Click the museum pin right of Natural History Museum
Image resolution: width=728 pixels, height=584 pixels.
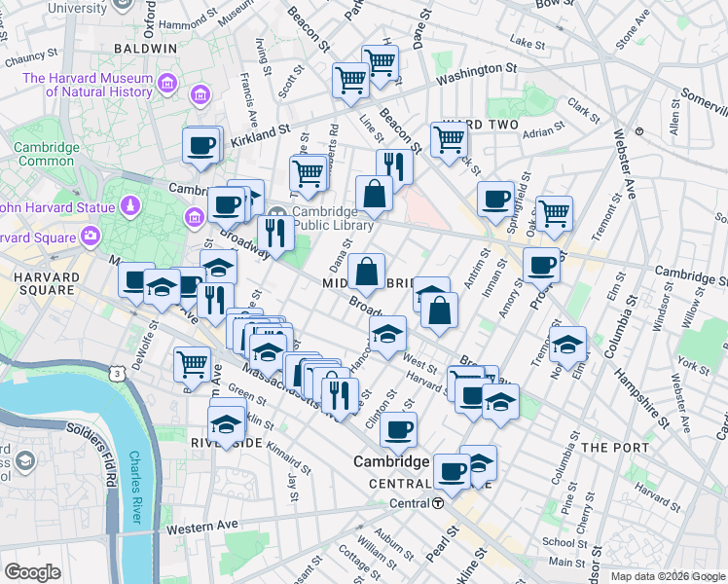[200, 95]
